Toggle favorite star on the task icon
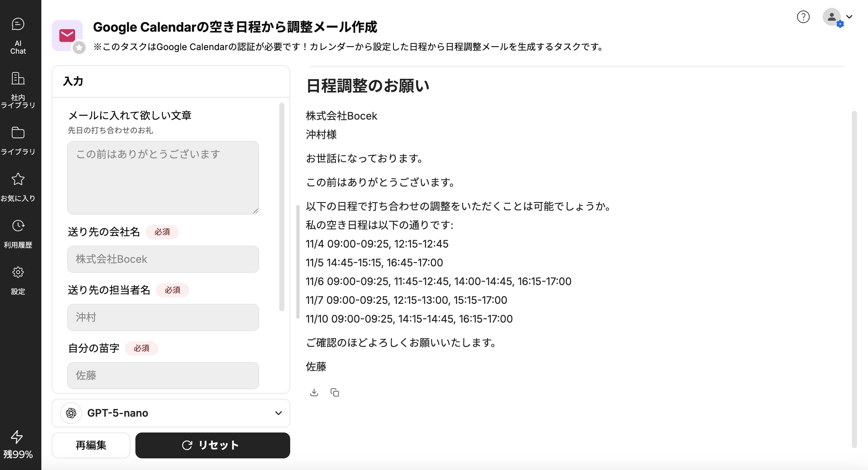868x470 pixels. (79, 48)
